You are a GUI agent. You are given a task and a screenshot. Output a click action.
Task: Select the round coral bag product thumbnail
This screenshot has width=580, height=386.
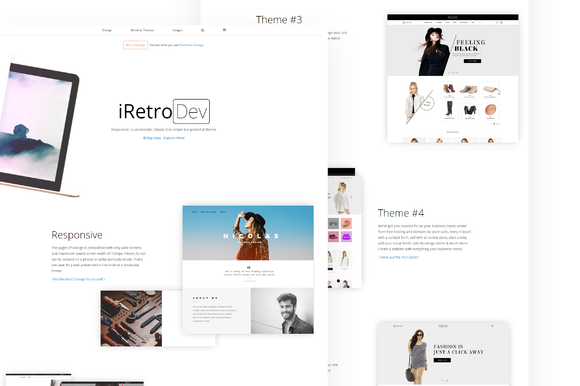490,111
